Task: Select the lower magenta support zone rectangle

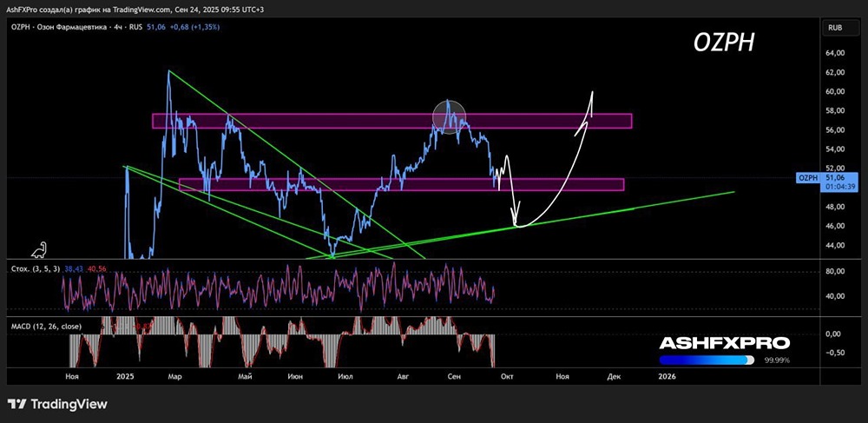Action: [x=401, y=184]
